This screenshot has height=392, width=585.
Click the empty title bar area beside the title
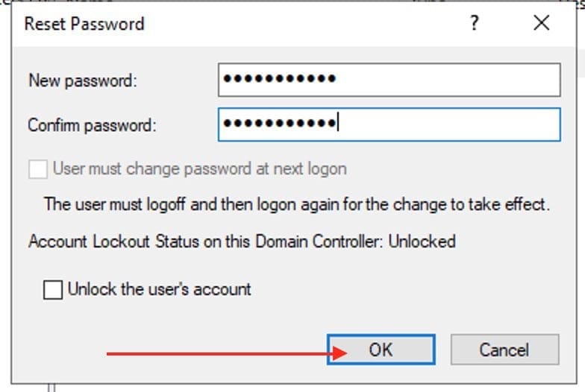(298, 24)
